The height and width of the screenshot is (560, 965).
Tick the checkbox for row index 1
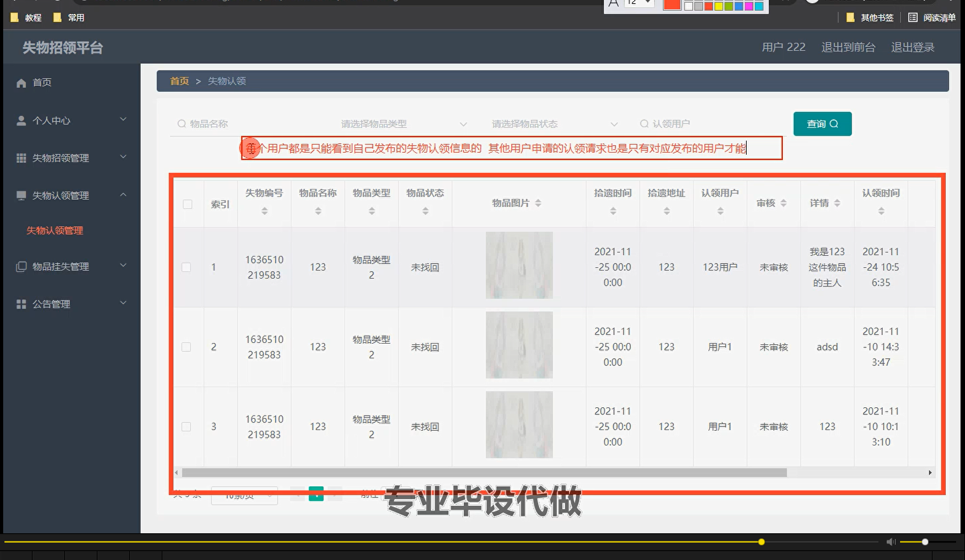187,267
